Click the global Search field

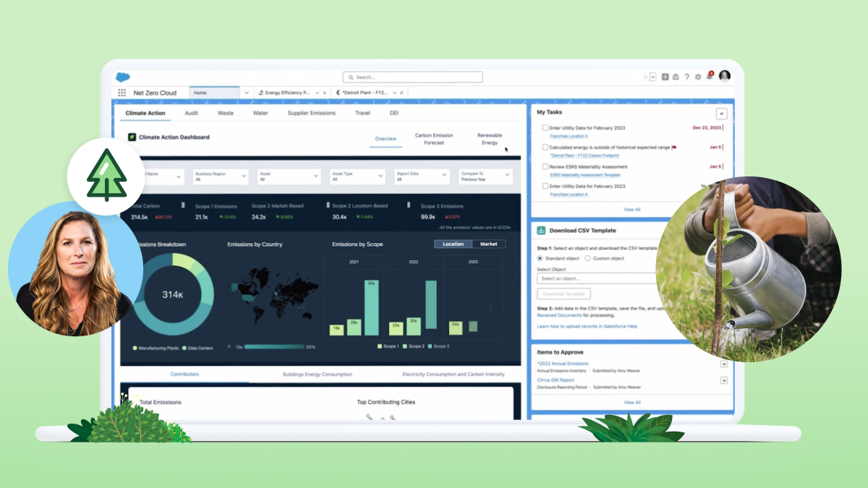[x=412, y=77]
